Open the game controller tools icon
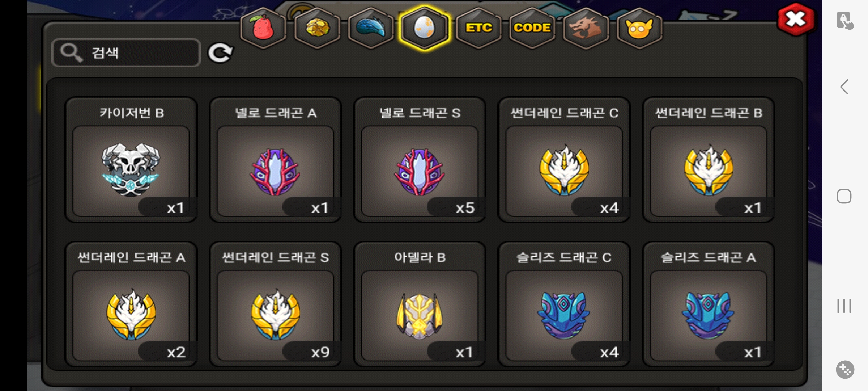The height and width of the screenshot is (391, 868). (845, 370)
